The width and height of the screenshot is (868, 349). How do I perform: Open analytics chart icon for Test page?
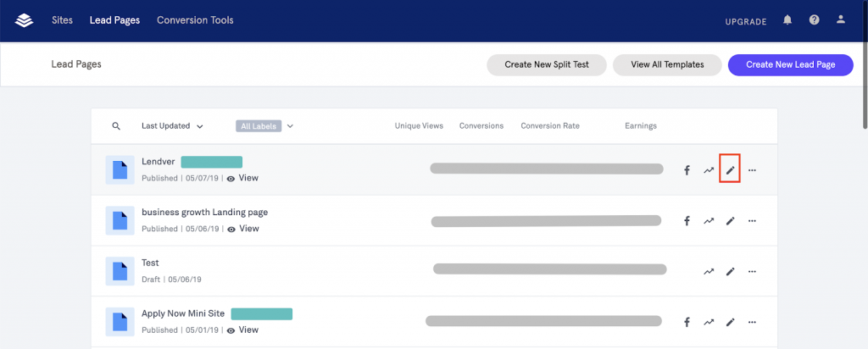tap(709, 272)
